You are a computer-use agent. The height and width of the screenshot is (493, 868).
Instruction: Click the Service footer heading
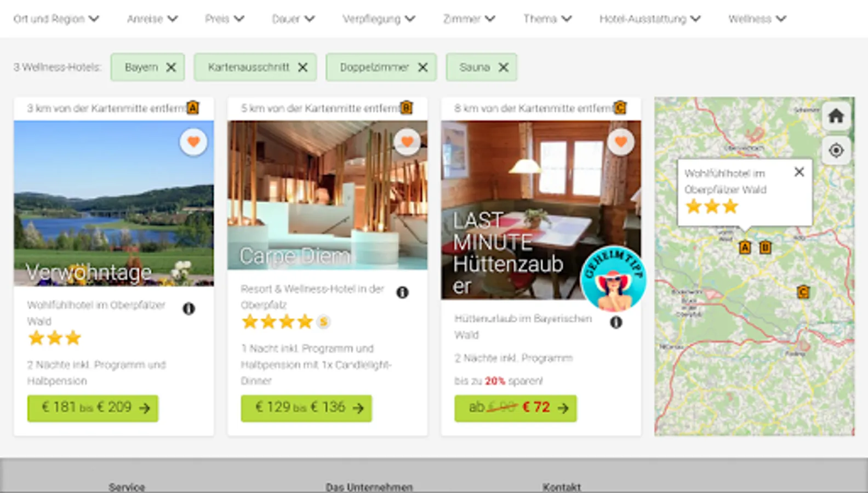[127, 487]
